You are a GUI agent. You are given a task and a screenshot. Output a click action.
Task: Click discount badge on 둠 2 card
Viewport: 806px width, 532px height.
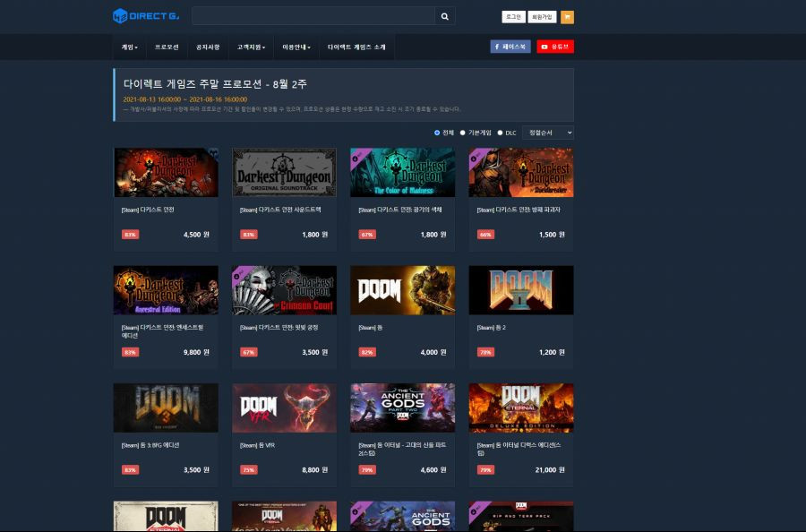click(485, 352)
